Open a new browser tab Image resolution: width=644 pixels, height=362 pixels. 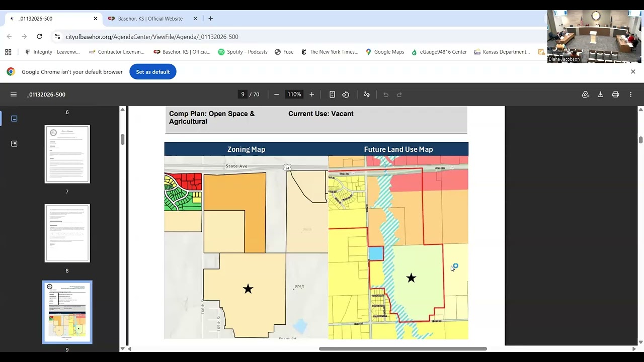click(x=210, y=19)
